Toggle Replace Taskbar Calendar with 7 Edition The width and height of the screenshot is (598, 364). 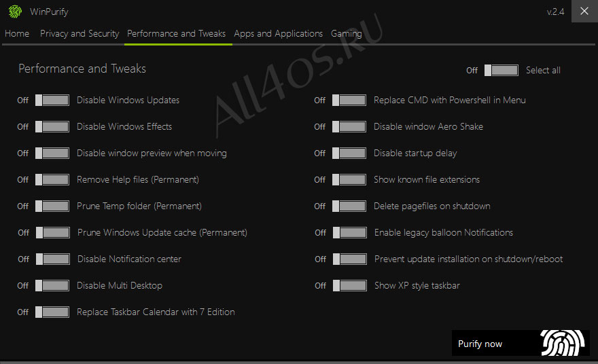[52, 312]
